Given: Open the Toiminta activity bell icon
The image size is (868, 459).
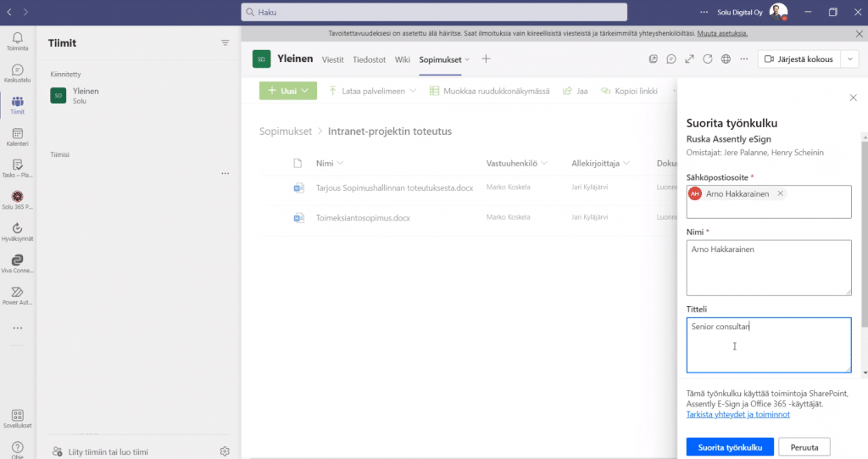Looking at the screenshot, I should (x=17, y=39).
